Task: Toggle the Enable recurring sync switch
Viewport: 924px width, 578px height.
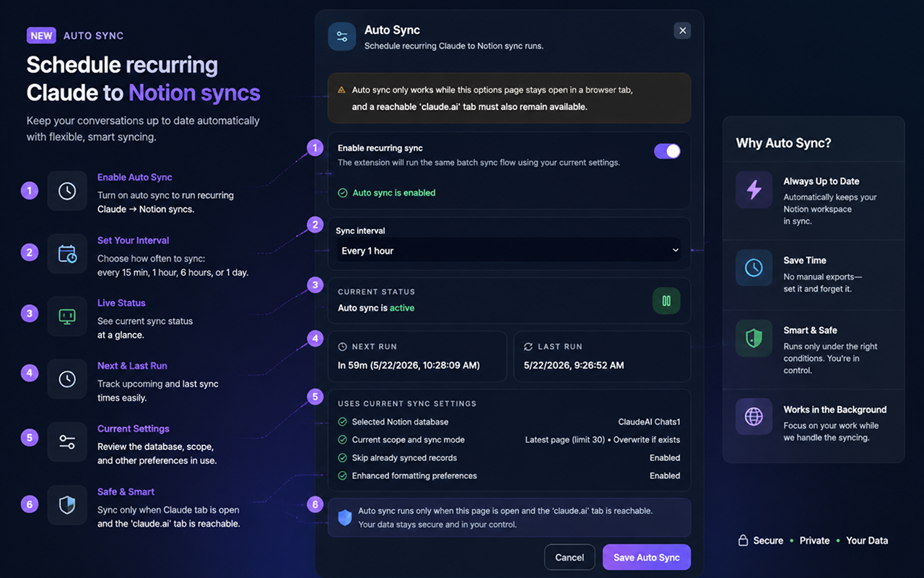Action: point(667,151)
